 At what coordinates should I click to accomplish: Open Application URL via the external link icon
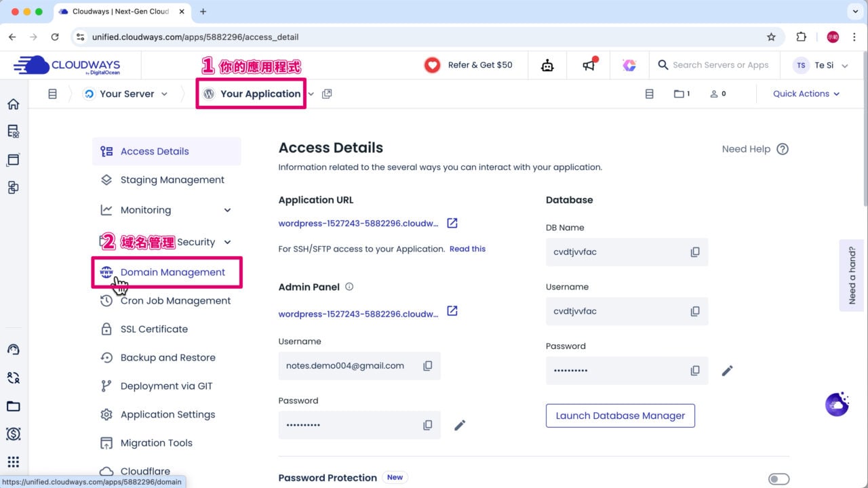[452, 222]
